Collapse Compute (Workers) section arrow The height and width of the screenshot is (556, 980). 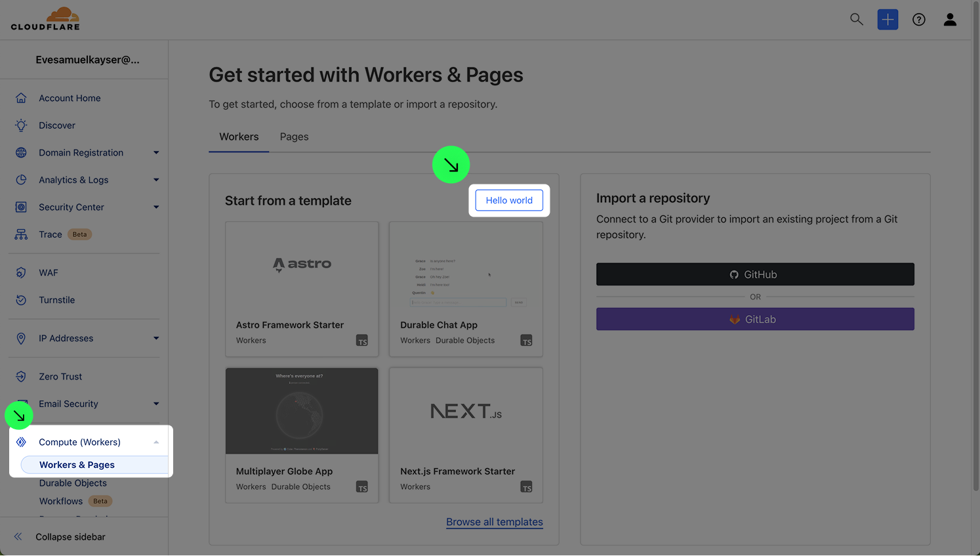point(156,442)
